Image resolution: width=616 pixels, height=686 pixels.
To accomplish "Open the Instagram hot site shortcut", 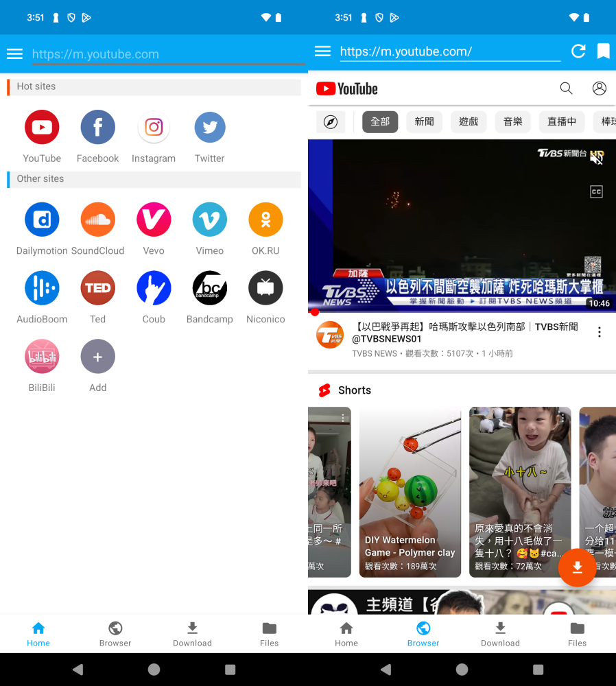I will tap(154, 128).
